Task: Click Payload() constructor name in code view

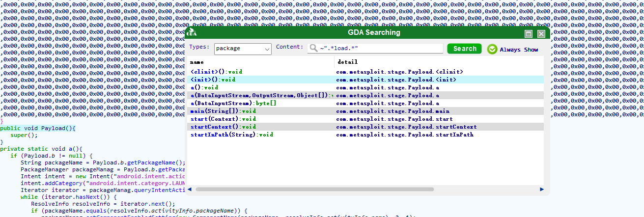Action: [56, 128]
